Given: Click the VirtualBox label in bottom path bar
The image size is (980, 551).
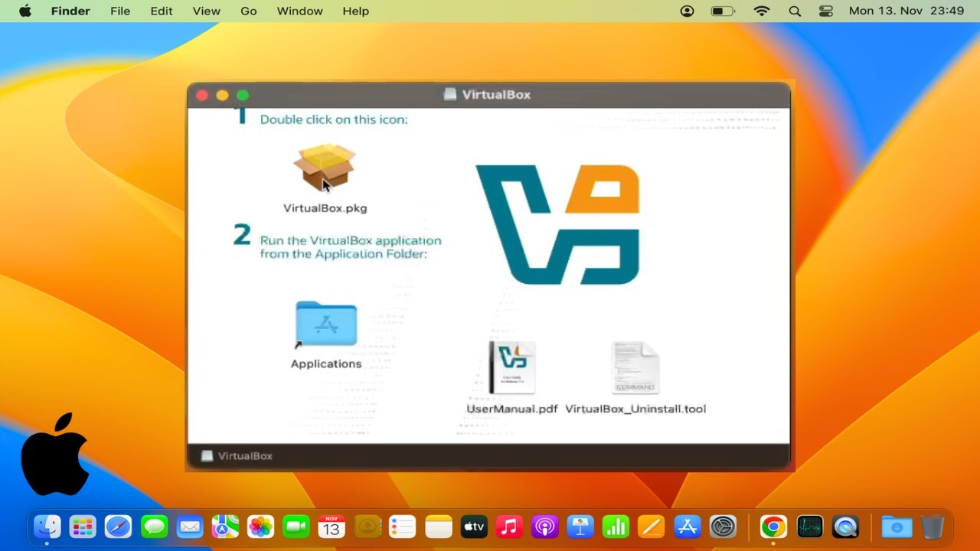Looking at the screenshot, I should coord(245,456).
